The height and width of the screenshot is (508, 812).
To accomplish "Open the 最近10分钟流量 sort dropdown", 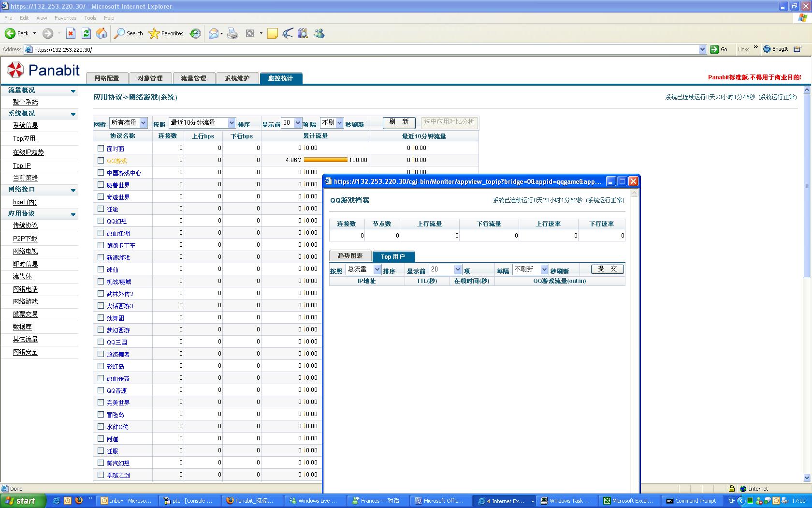I will click(202, 123).
